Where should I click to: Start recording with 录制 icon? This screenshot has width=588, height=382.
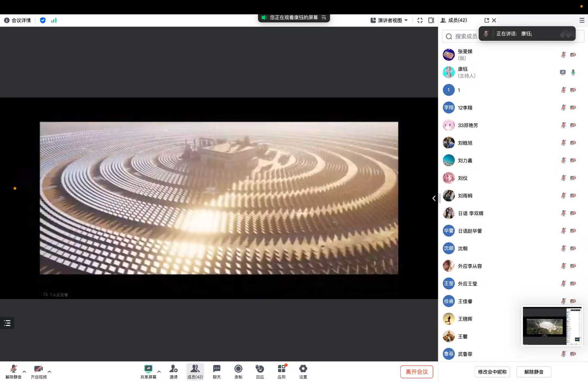[x=238, y=369]
